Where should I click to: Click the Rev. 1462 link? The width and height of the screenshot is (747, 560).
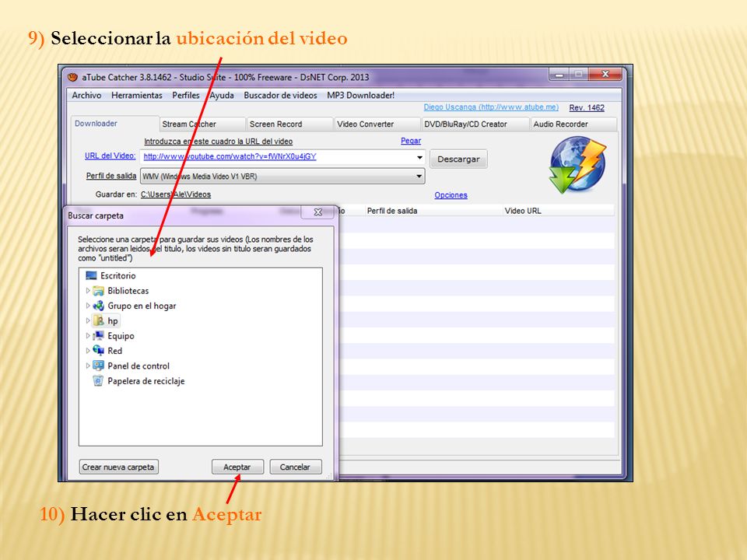click(x=587, y=108)
